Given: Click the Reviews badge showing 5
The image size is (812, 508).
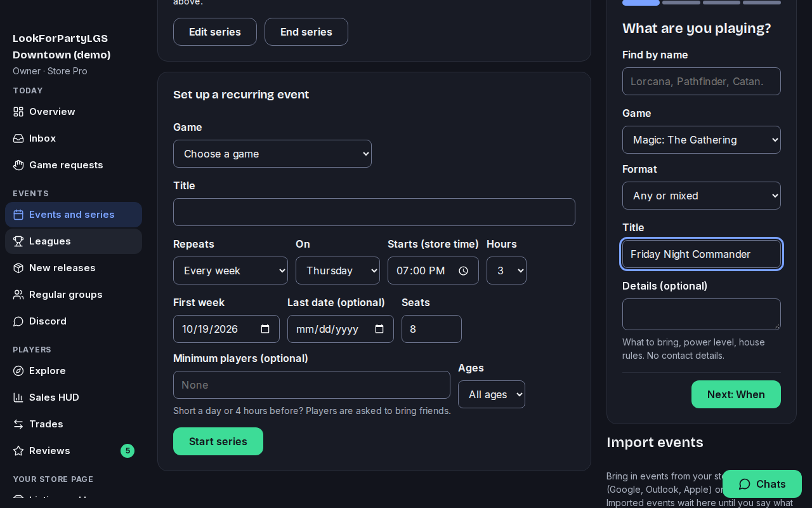Looking at the screenshot, I should click(128, 451).
